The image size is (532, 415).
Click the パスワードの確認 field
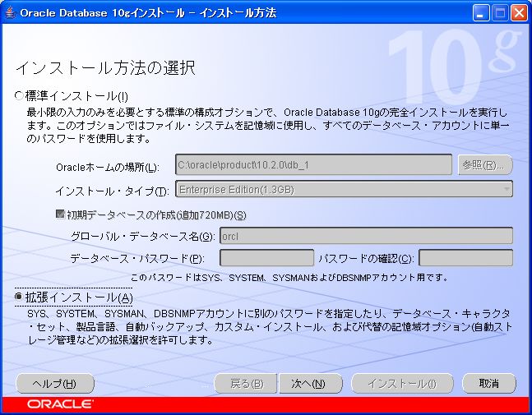point(466,258)
